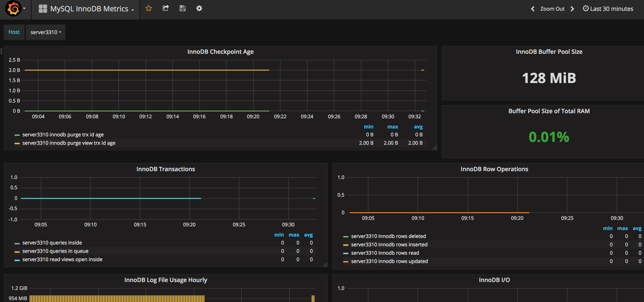This screenshot has width=644, height=302.
Task: Save the dashboard with floppy icon
Action: [182, 8]
